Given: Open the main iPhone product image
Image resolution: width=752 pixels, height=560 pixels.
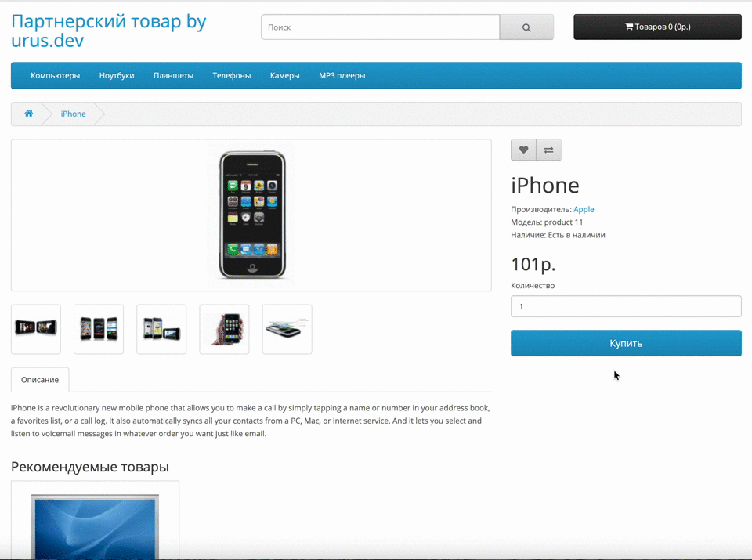Looking at the screenshot, I should pos(251,215).
